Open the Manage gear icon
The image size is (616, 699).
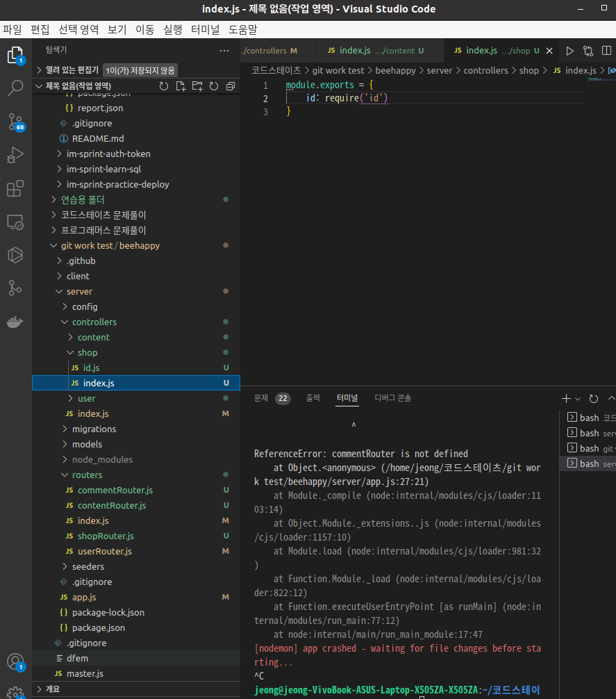[15, 692]
